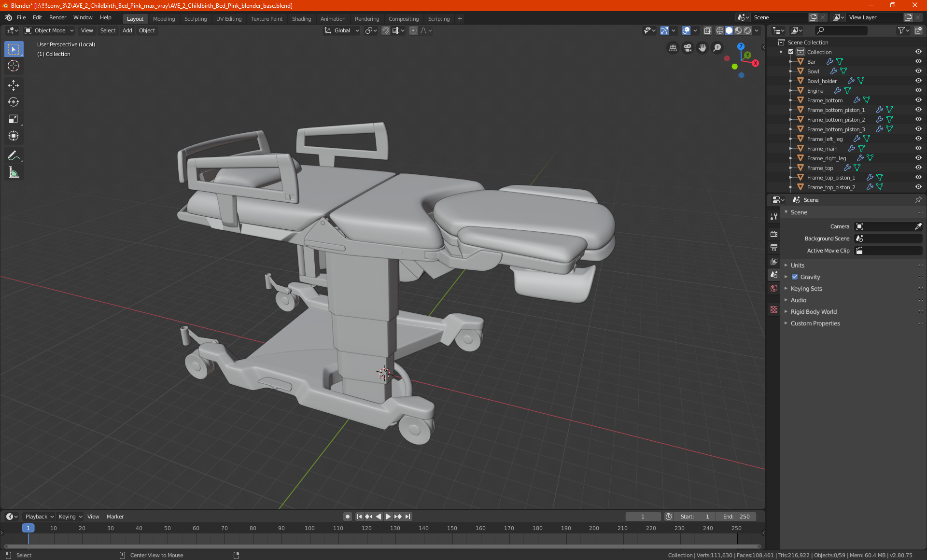Toggle proportional editing button
This screenshot has height=560, width=927.
[x=413, y=30]
